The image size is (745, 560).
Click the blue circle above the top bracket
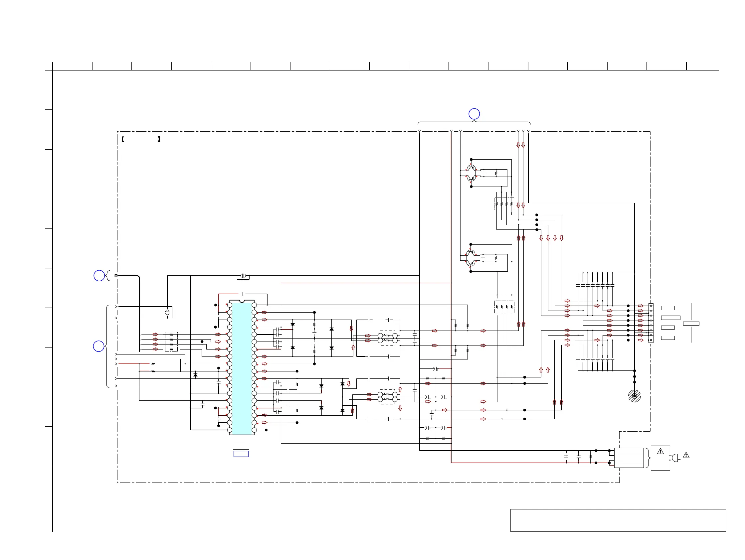pyautogui.click(x=474, y=114)
